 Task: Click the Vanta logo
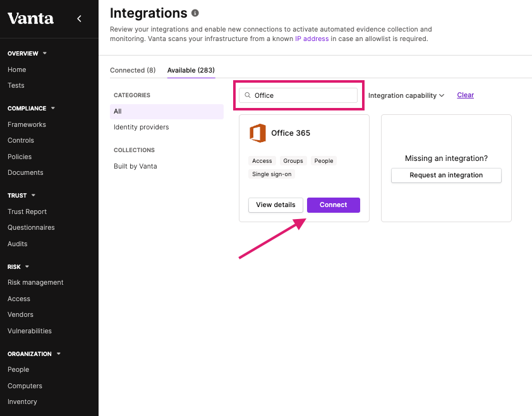(30, 18)
